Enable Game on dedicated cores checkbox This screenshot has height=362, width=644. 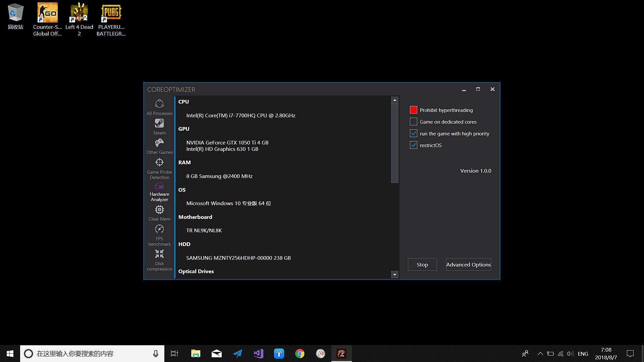pos(414,122)
